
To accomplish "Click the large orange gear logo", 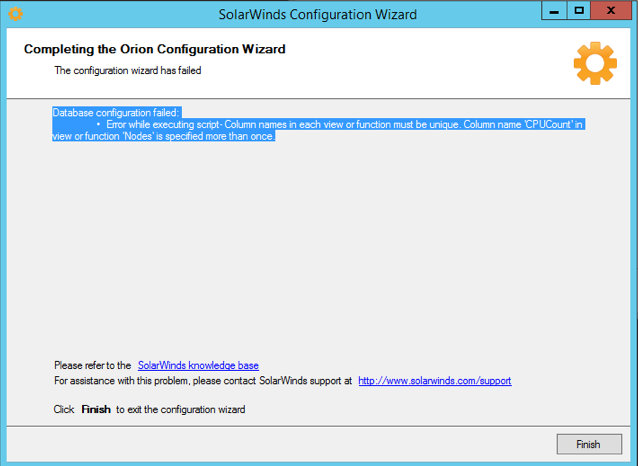I will point(595,63).
